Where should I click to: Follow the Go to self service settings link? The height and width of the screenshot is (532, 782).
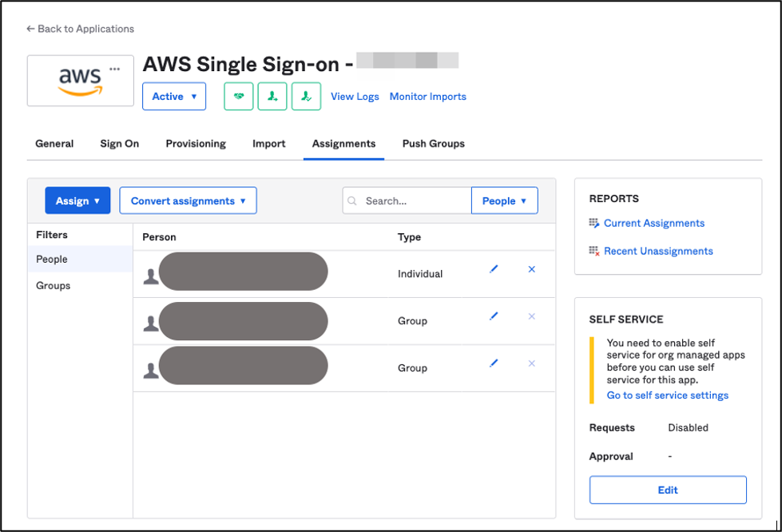click(x=667, y=395)
